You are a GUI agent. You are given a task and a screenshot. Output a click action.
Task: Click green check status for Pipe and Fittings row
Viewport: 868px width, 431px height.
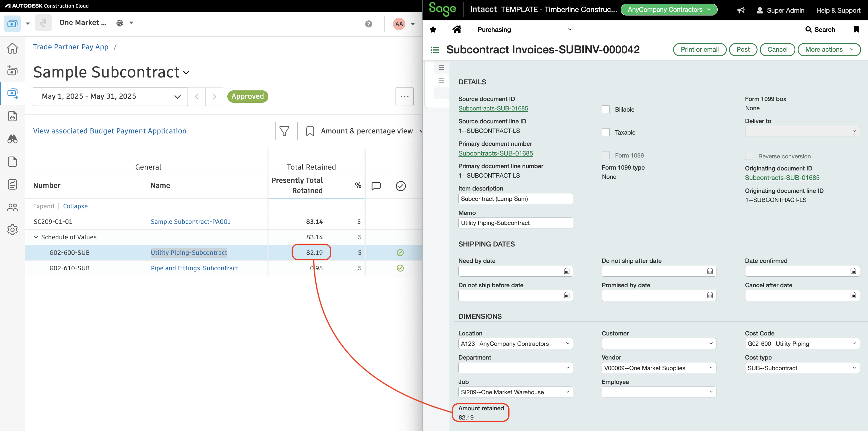click(400, 268)
